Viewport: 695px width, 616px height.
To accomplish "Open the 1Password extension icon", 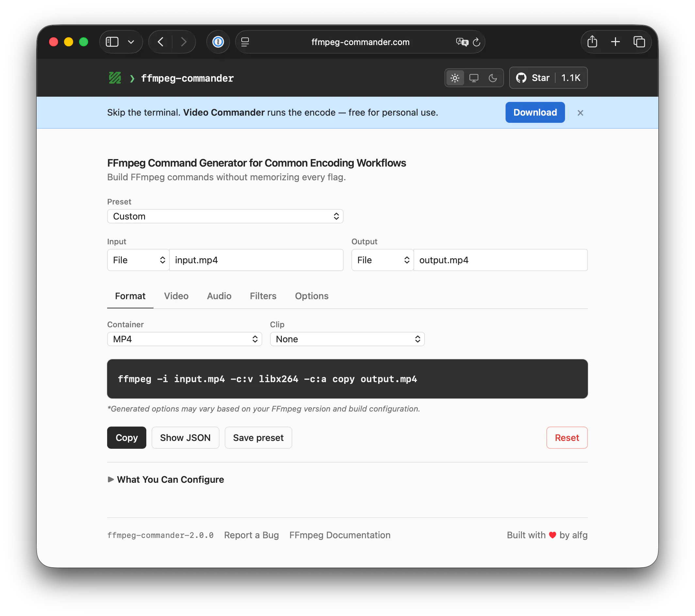I will click(x=218, y=42).
